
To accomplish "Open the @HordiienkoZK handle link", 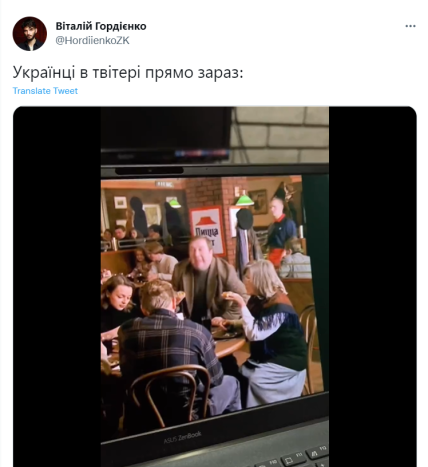I will (x=92, y=40).
